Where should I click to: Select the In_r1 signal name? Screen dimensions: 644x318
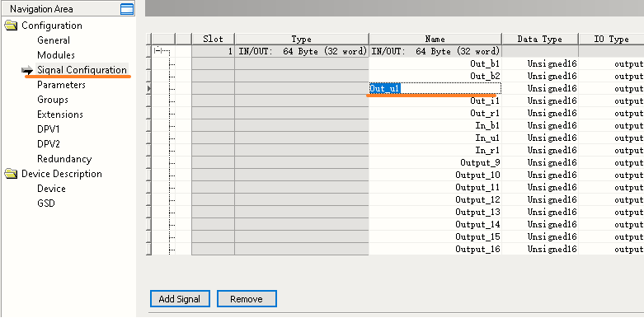487,150
